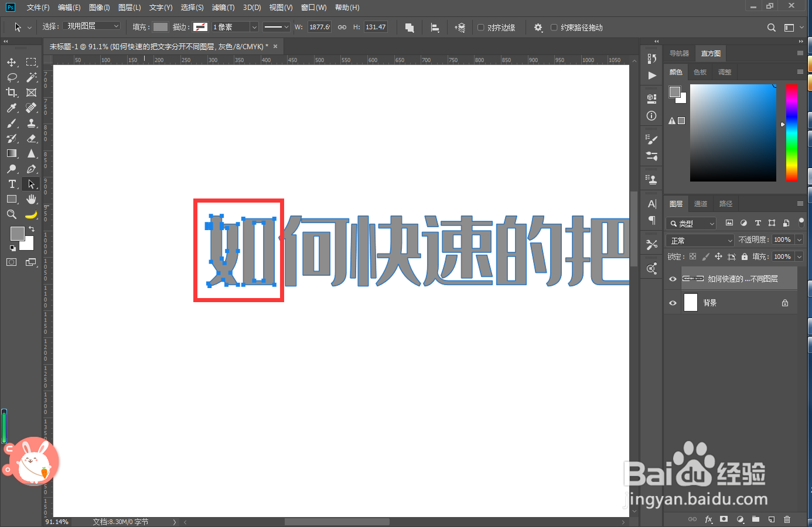This screenshot has width=812, height=527.
Task: Activate the Crop tool
Action: coord(12,92)
